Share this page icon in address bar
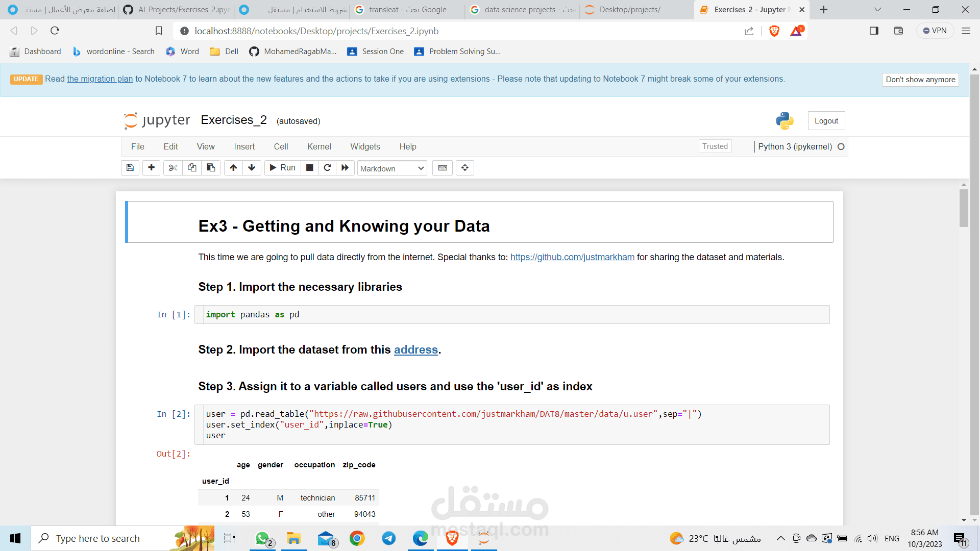 click(749, 31)
